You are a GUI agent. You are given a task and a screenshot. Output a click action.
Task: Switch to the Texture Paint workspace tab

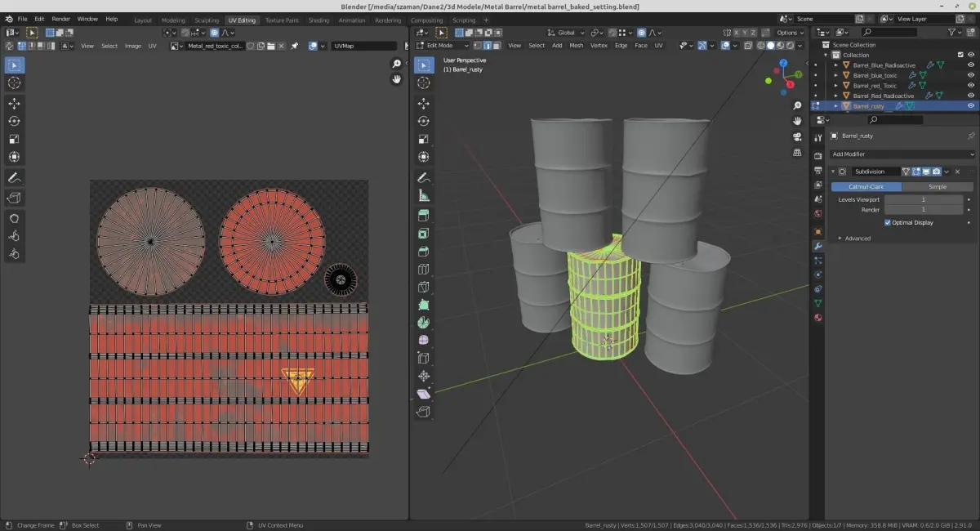click(283, 20)
